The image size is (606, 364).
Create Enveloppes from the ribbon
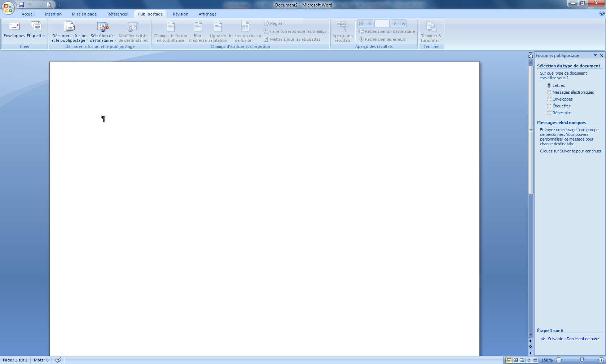click(14, 31)
